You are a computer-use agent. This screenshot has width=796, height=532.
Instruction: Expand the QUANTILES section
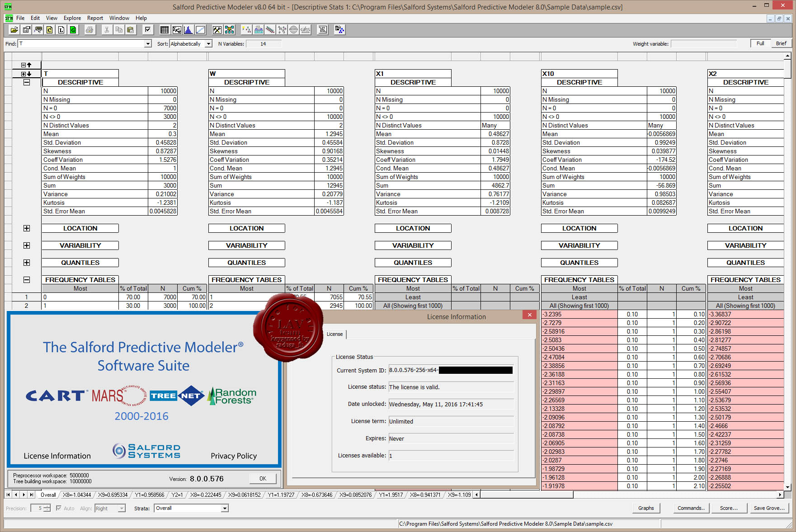27,263
